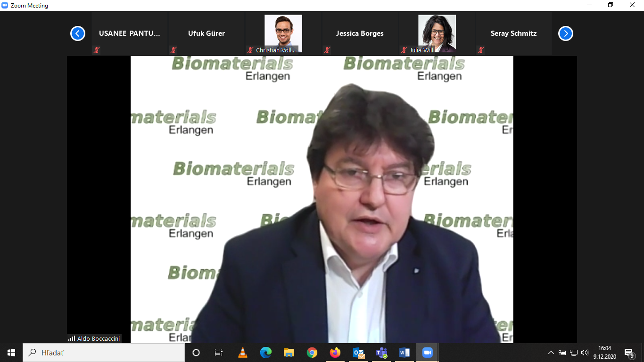Screen dimensions: 644x362
Task: Launch VLC media player from taskbar
Action: tap(243, 353)
